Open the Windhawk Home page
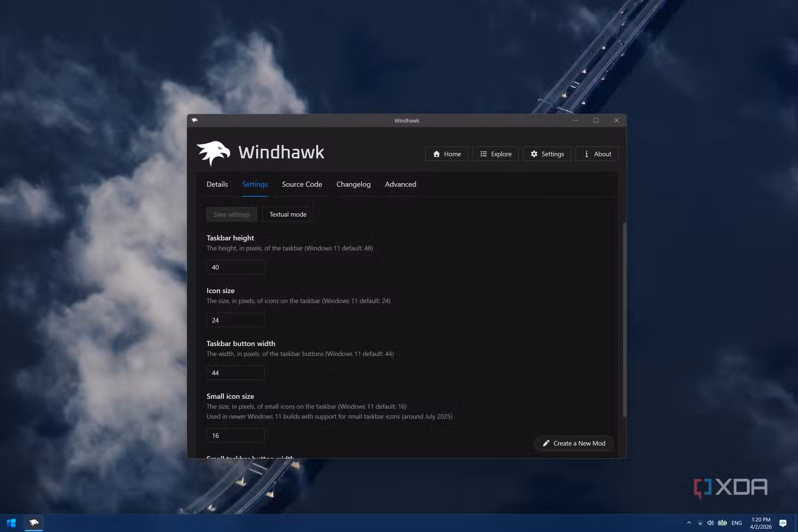 (446, 154)
